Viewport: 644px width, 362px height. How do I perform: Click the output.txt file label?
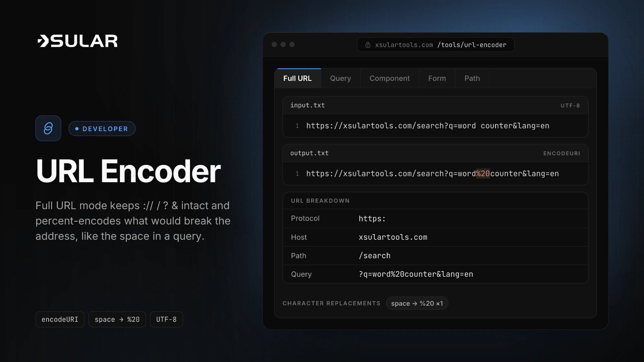pyautogui.click(x=310, y=153)
